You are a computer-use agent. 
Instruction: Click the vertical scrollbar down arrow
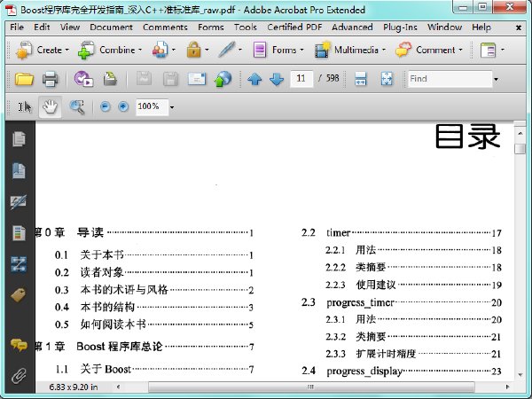[x=520, y=375]
